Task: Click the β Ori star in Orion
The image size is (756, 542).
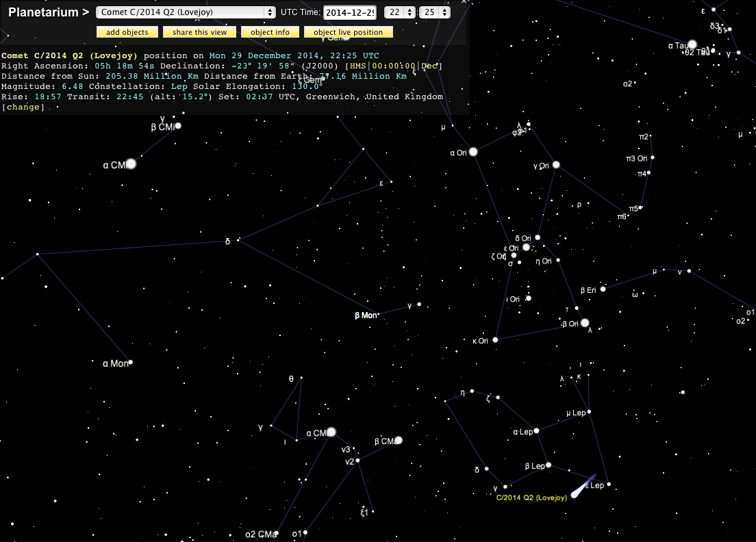Action: 585,323
